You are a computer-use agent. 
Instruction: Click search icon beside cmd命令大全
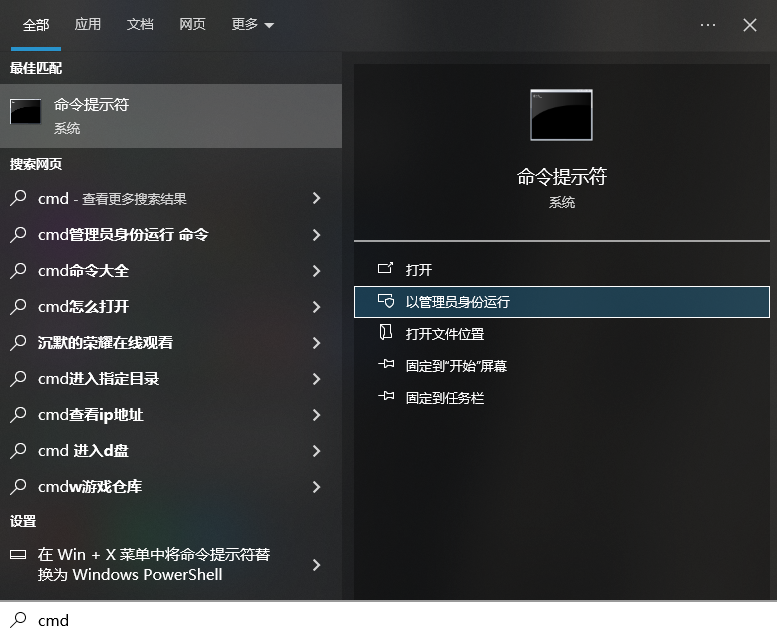(x=18, y=270)
